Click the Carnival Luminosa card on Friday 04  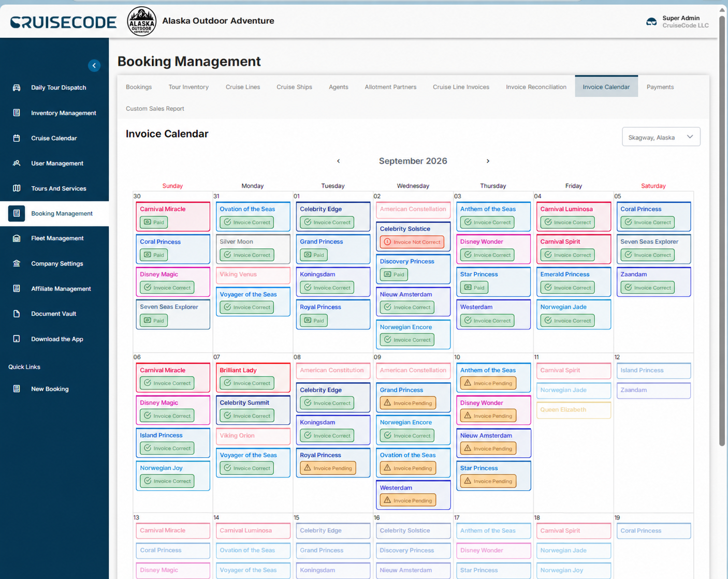[574, 216]
